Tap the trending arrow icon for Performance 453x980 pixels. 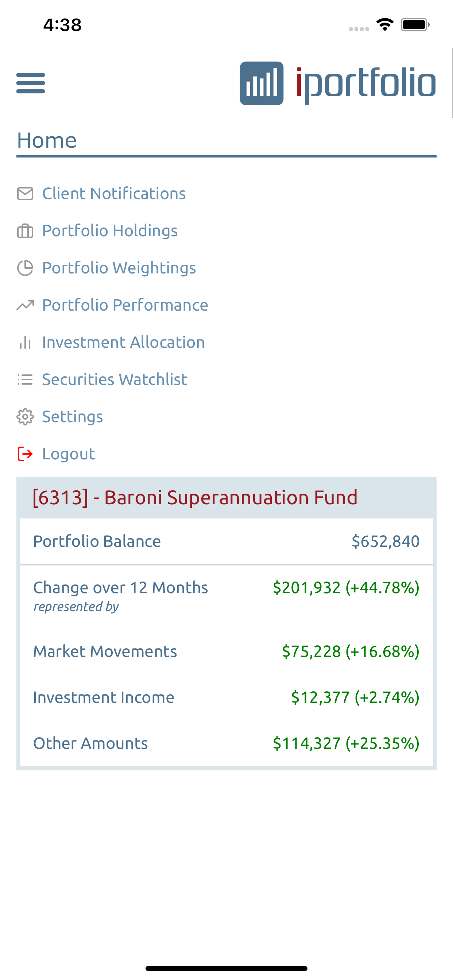click(25, 305)
